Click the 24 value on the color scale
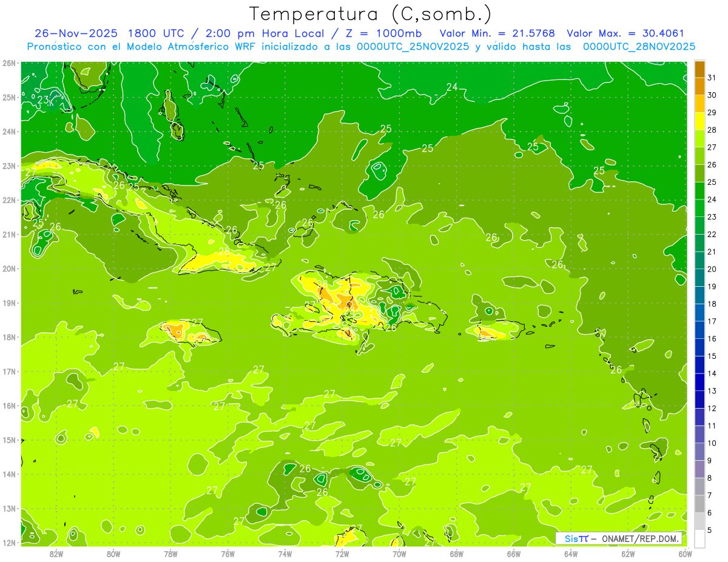This screenshot has width=728, height=562. pyautogui.click(x=712, y=199)
